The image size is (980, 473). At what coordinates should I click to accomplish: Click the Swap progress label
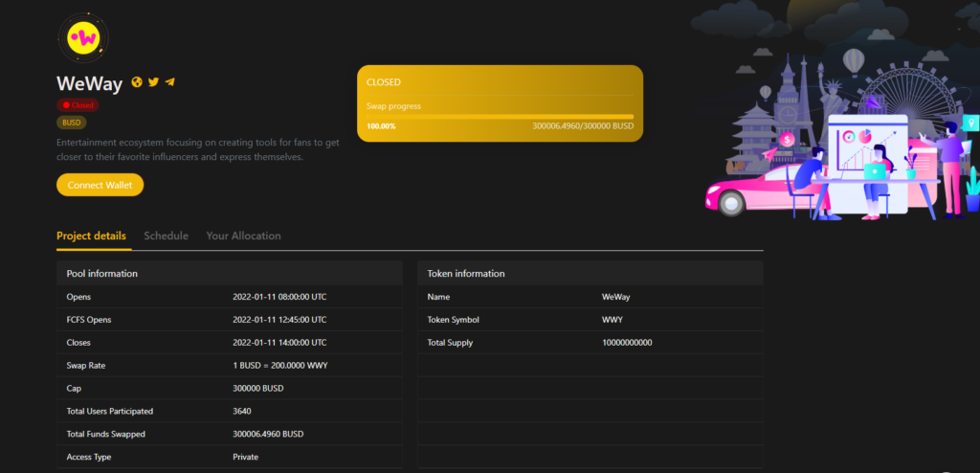coord(393,105)
